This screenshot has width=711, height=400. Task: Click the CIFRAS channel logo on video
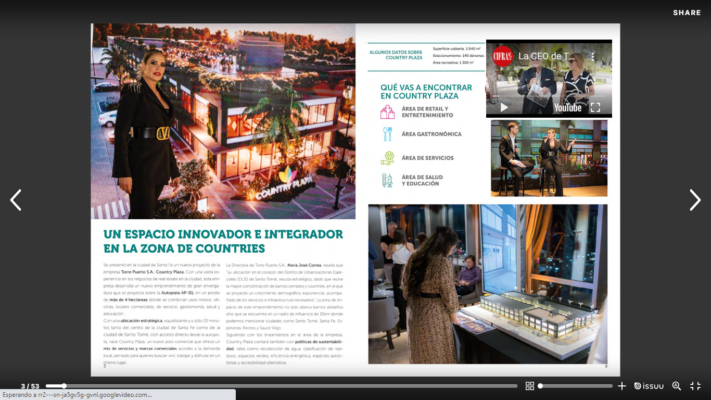pos(502,56)
